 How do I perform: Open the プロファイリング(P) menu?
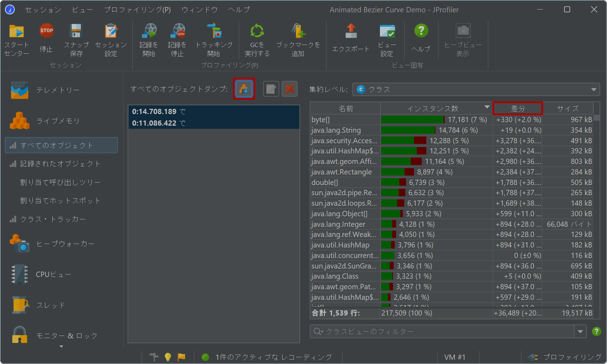point(137,10)
